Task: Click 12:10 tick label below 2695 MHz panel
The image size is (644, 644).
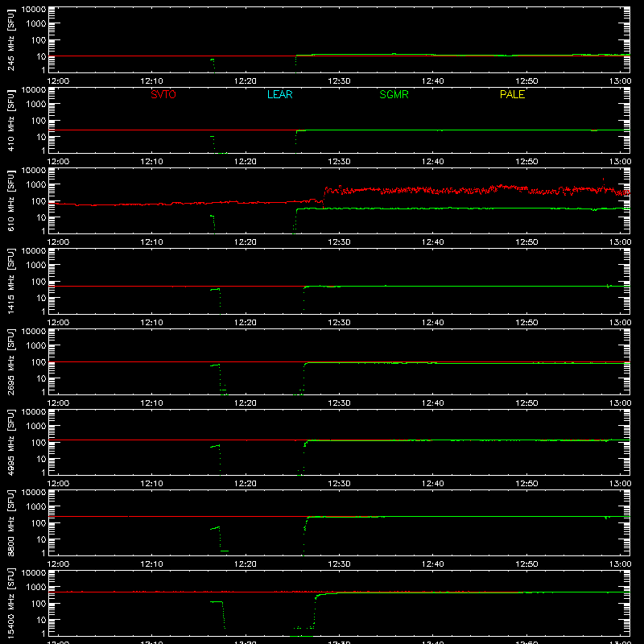Action: (x=152, y=403)
